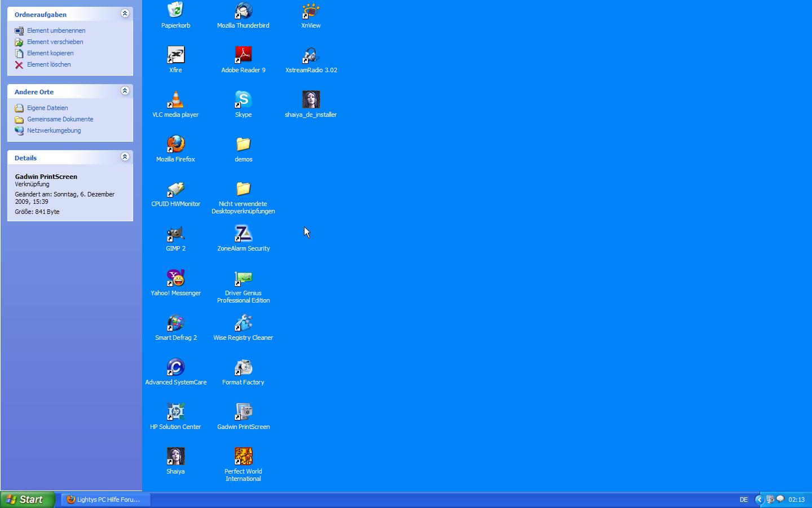
Task: Select the Nicht verwendete Desktopverknüpfungen folder
Action: (x=243, y=189)
